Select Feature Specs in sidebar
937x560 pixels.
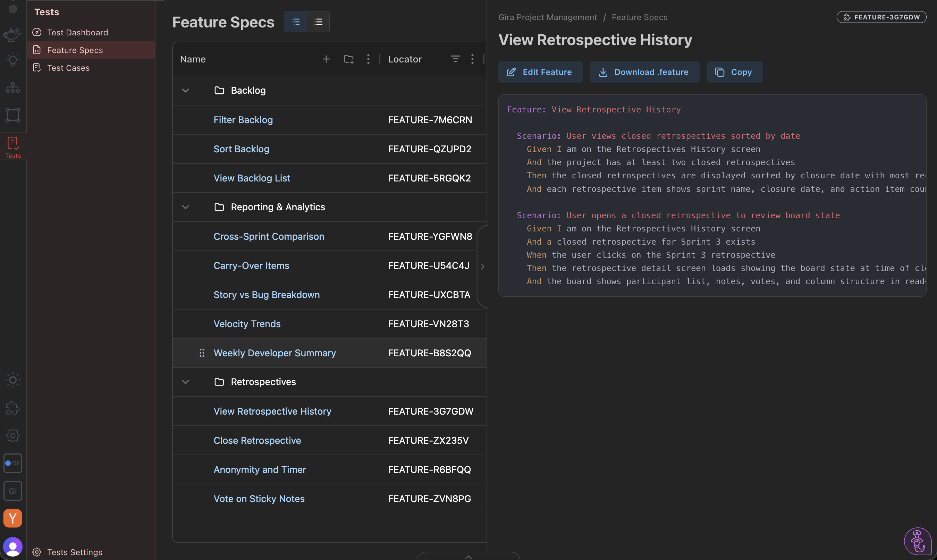(x=91, y=50)
